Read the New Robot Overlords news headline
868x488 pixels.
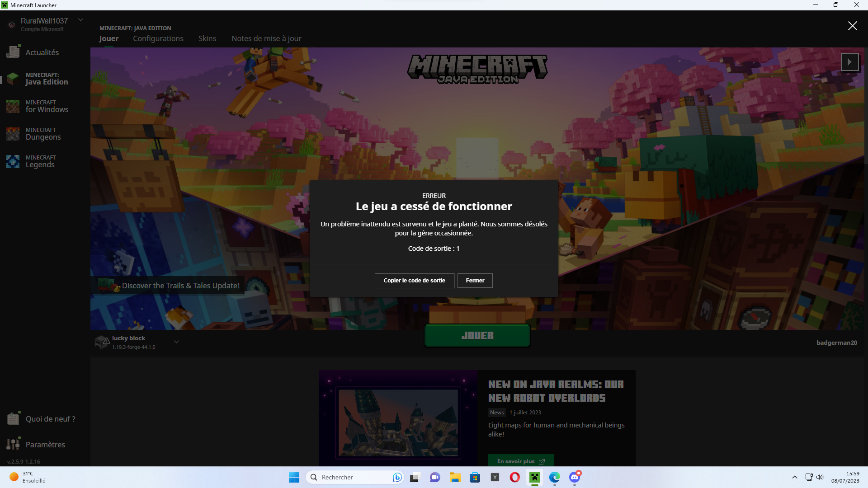(556, 391)
